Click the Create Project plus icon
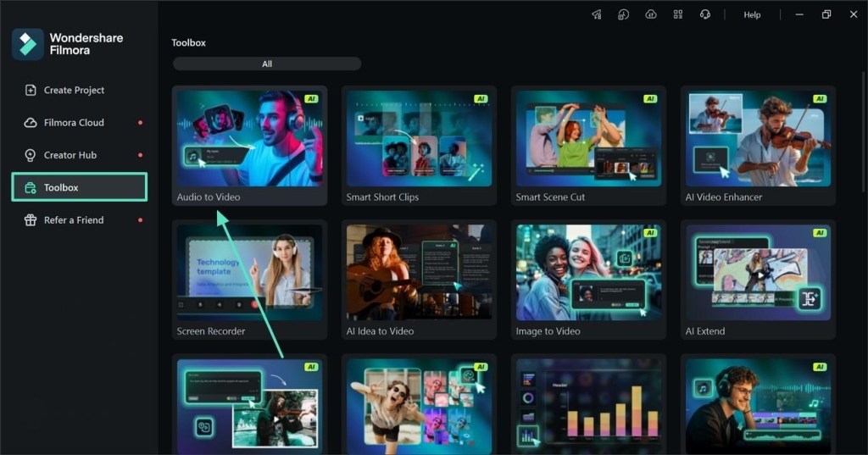Viewport: 868px width, 455px height. (31, 90)
